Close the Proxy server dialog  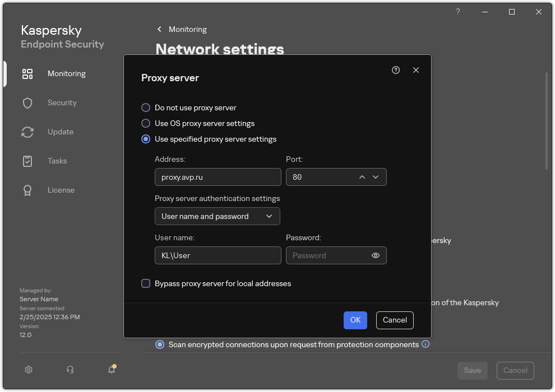pos(416,70)
